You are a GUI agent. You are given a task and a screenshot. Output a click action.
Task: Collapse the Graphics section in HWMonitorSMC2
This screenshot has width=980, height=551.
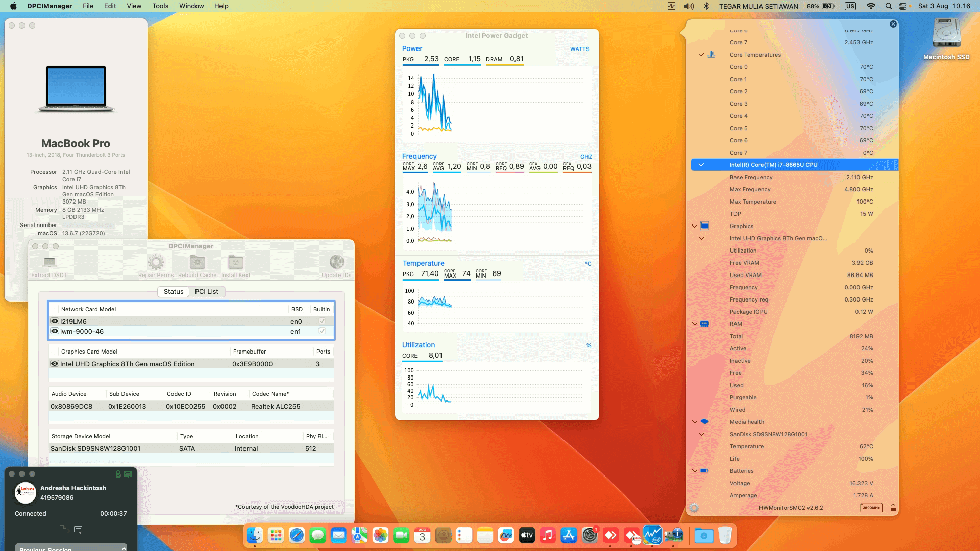[x=694, y=226]
